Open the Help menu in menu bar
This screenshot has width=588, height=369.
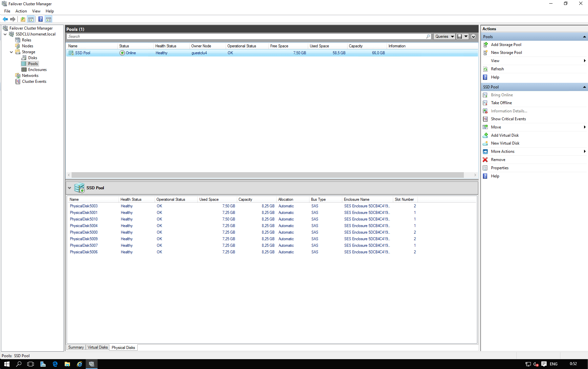click(x=50, y=11)
